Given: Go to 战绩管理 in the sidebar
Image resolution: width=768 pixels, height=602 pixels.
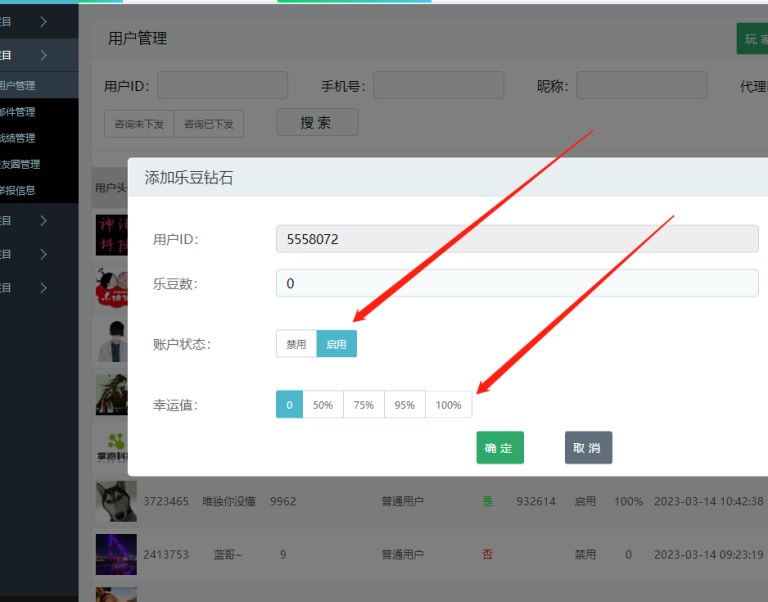Looking at the screenshot, I should 18,138.
